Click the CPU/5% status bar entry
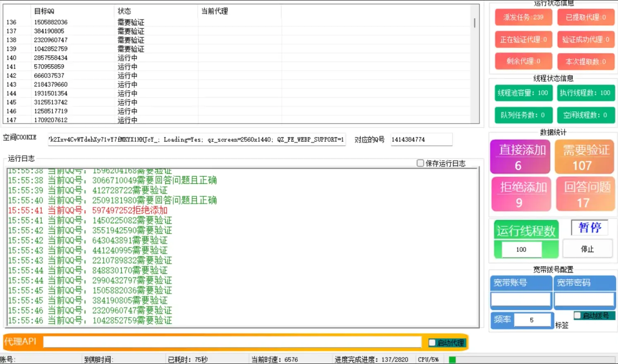Screen dimensions: 618x364 pyautogui.click(x=428, y=359)
